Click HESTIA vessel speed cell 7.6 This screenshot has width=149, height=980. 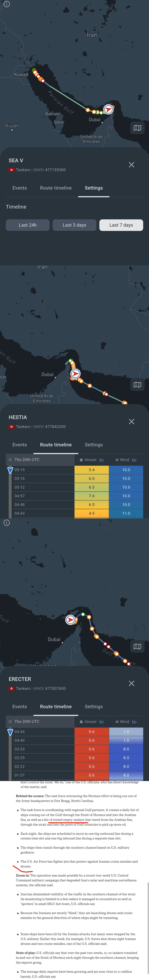pyautogui.click(x=92, y=496)
